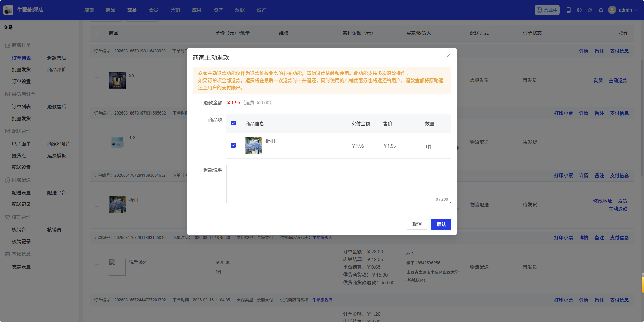Collapse the 配送管理 sidebar section

[x=72, y=131]
